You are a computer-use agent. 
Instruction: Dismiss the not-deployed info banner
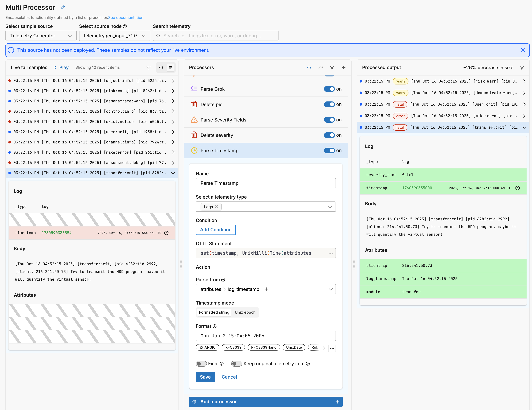tap(523, 50)
